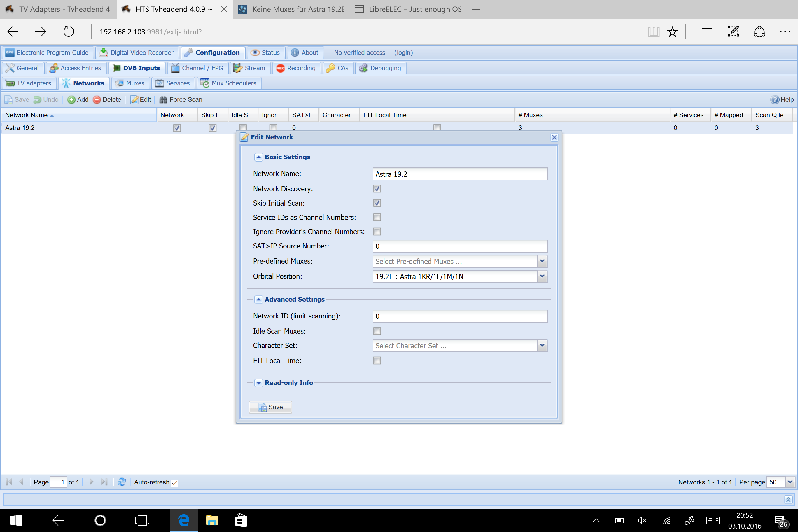
Task: Go to first page arrow icon
Action: pyautogui.click(x=9, y=482)
